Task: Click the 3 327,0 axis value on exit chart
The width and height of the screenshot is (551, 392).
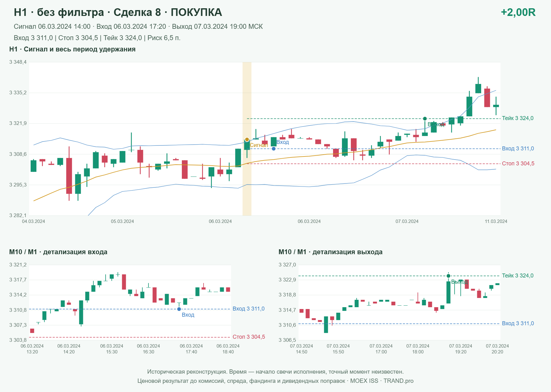Action: tap(287, 265)
